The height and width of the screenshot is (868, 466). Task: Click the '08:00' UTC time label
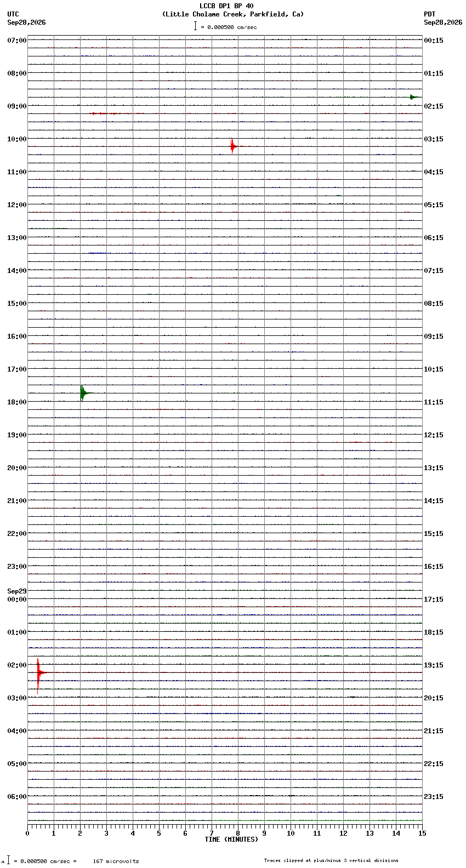[x=17, y=73]
